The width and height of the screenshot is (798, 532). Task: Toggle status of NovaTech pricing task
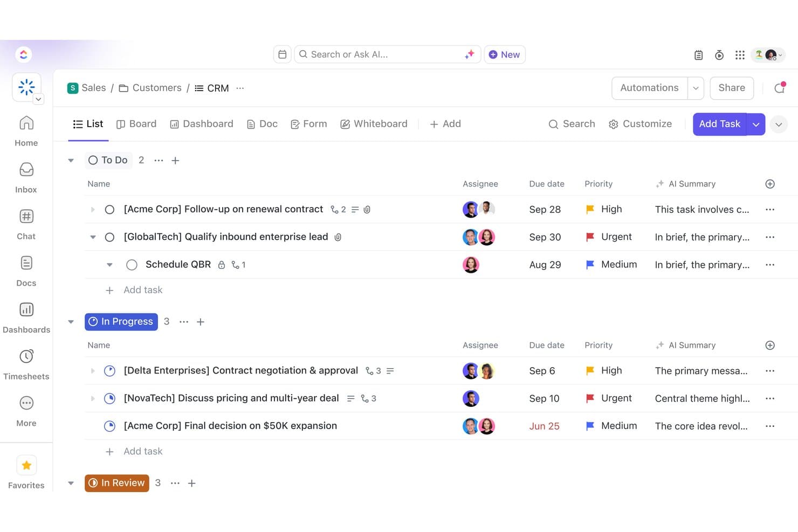pyautogui.click(x=109, y=398)
